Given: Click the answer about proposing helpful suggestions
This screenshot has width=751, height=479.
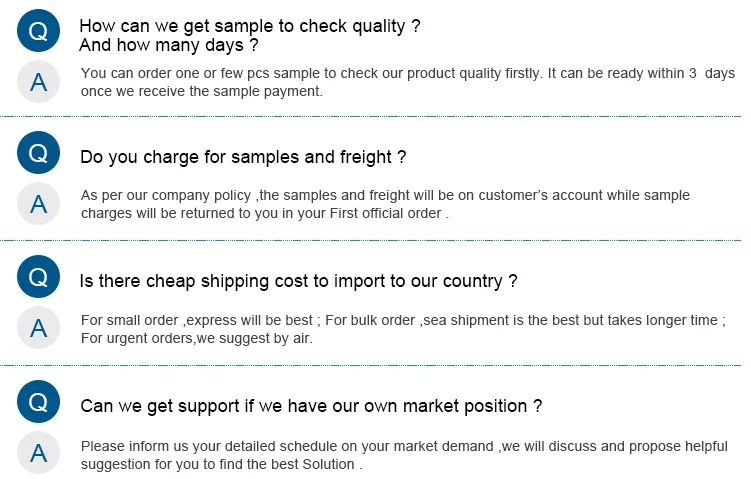Looking at the screenshot, I should pyautogui.click(x=404, y=454).
